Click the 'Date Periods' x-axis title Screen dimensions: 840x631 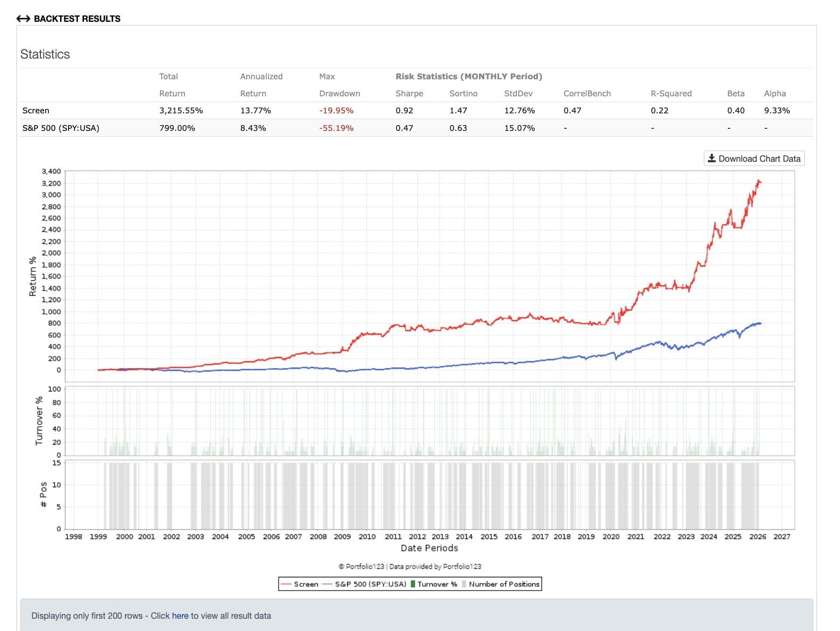[430, 548]
